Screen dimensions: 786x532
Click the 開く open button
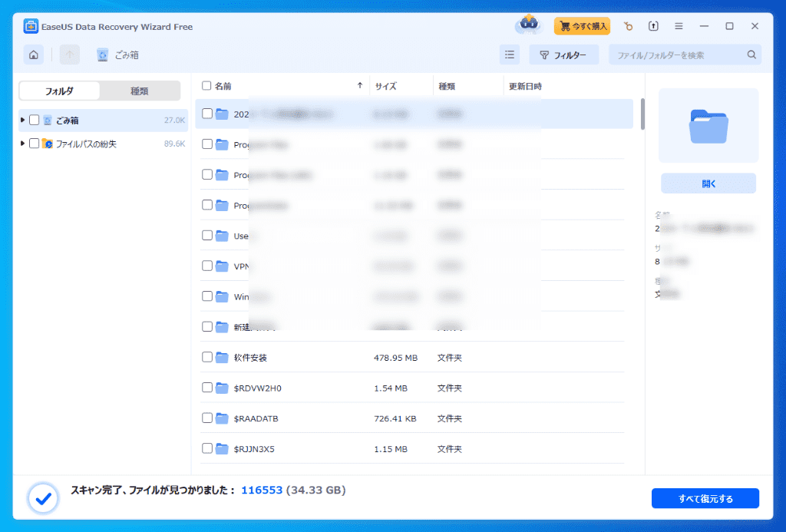pyautogui.click(x=708, y=183)
